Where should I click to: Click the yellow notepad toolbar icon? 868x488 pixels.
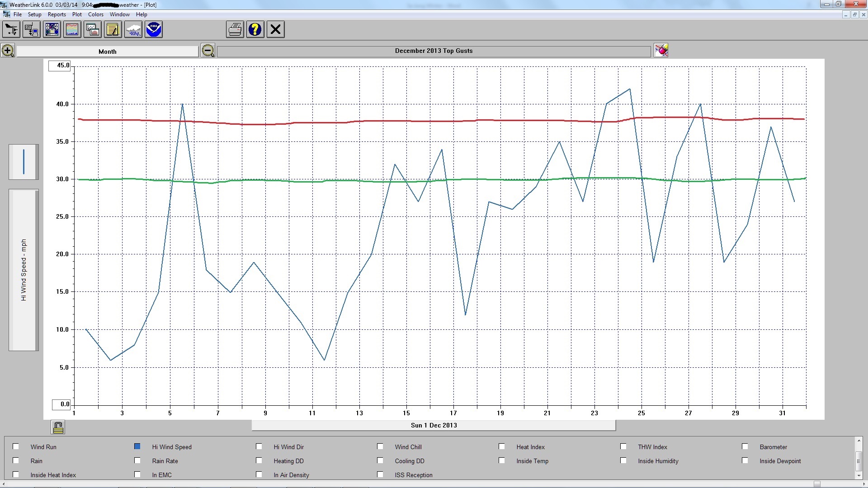point(113,30)
